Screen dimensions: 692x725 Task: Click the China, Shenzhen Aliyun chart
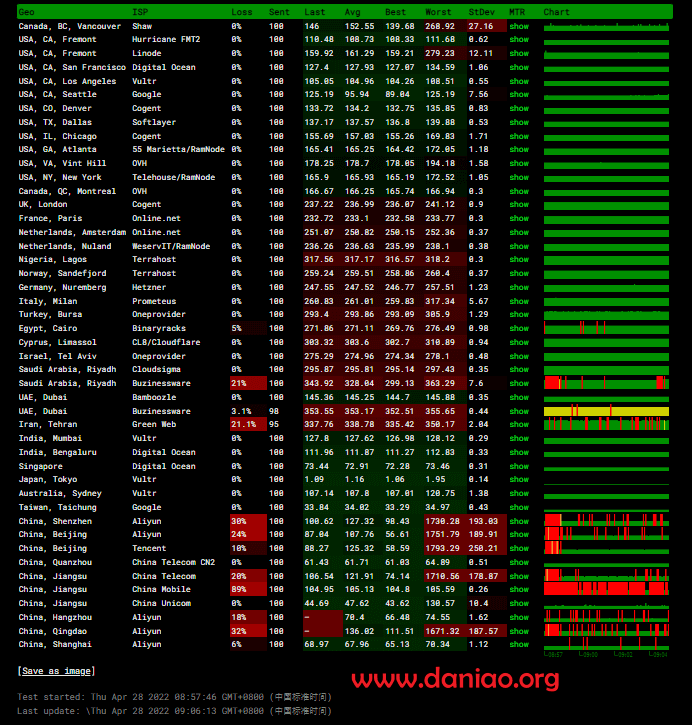606,520
